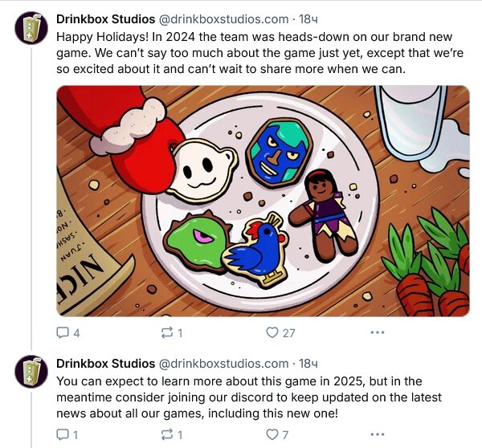Open Drinkbox Studios avatar on first post
The width and height of the screenshot is (482, 448).
point(31,28)
